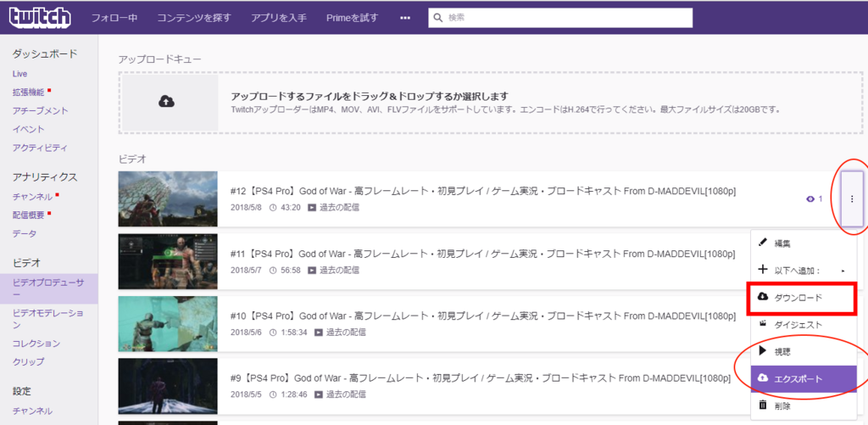Screen dimensions: 868x425
Task: Open thumbnail of video #12 God of War
Action: click(168, 199)
